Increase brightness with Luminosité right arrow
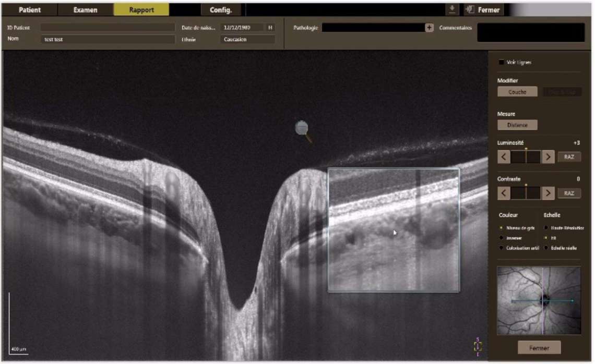This screenshot has height=364, width=595. (548, 157)
